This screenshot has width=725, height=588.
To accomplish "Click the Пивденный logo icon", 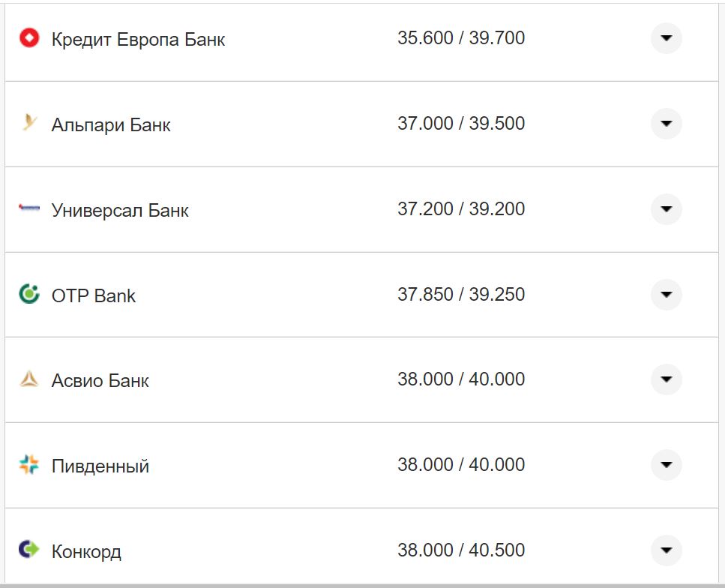I will (29, 465).
